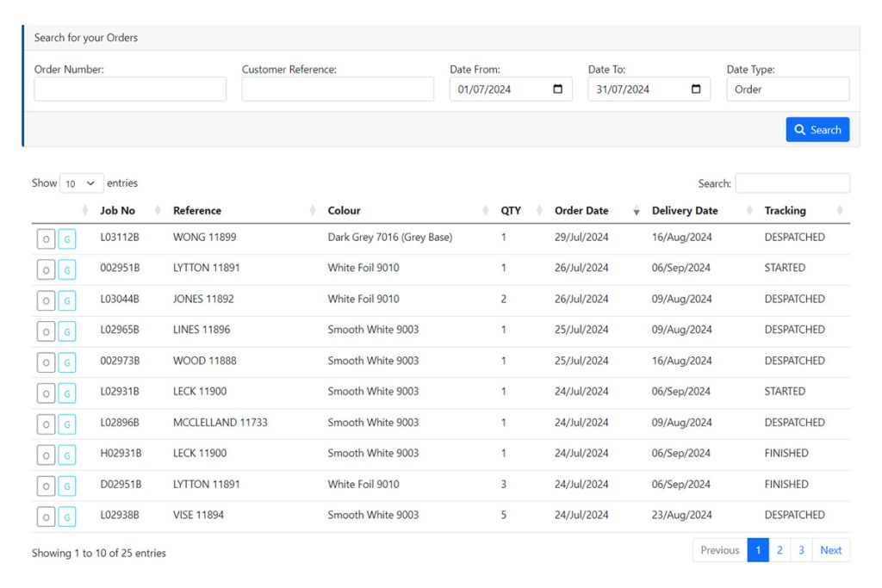Click the DESPATCHED status of VISE 11894
This screenshot has width=882, height=588.
794,516
